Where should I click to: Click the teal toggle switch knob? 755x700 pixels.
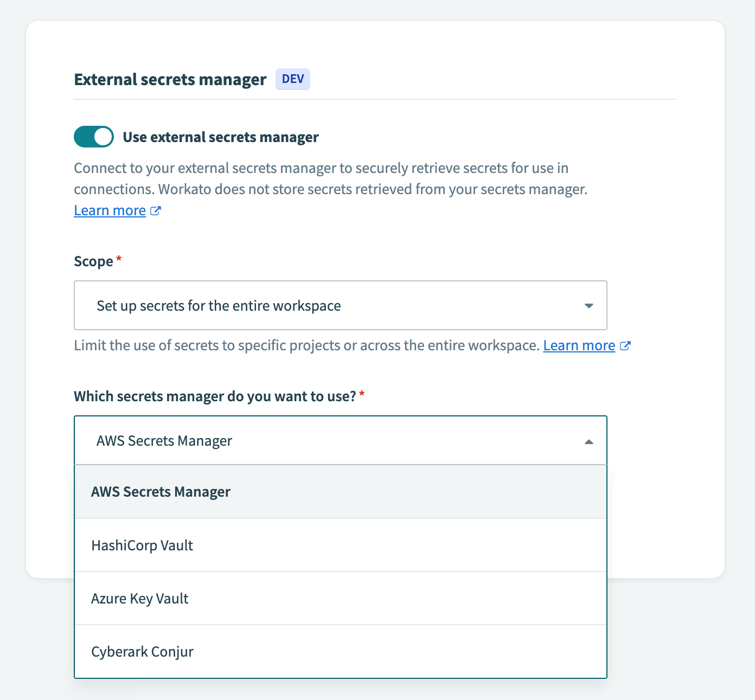[x=103, y=137]
